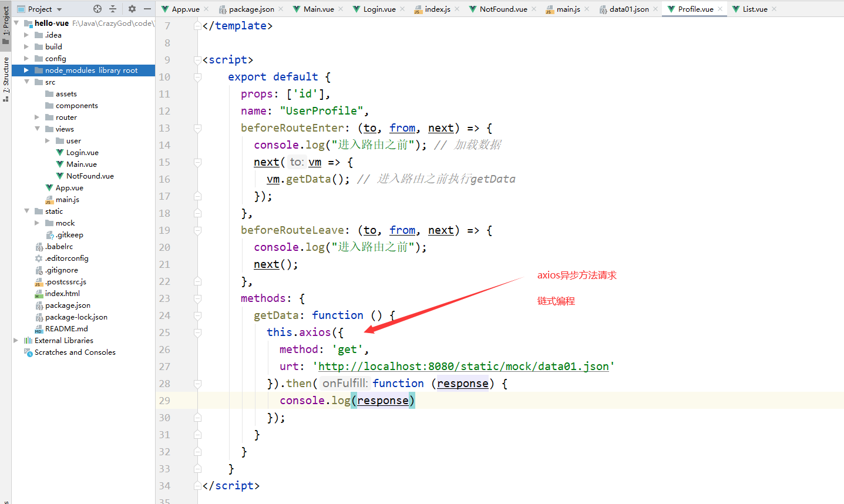Select Scratches and Consoles node
Viewport: 844px width, 504px height.
coord(70,352)
